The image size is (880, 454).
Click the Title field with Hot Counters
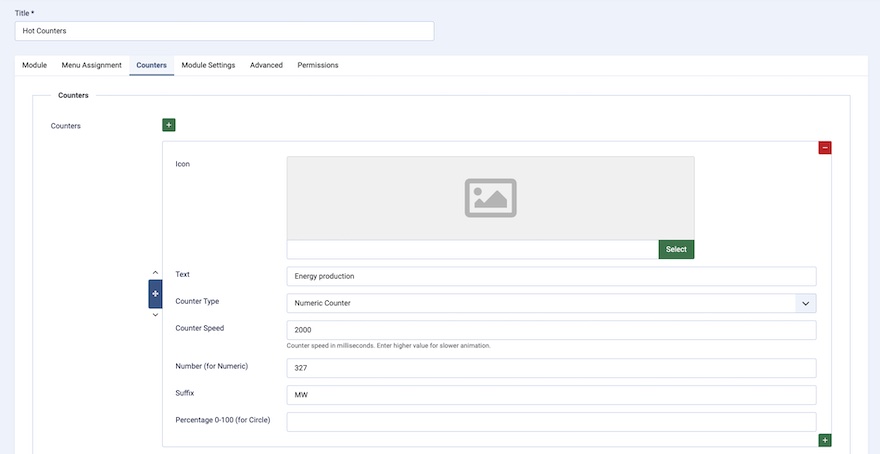pos(224,31)
